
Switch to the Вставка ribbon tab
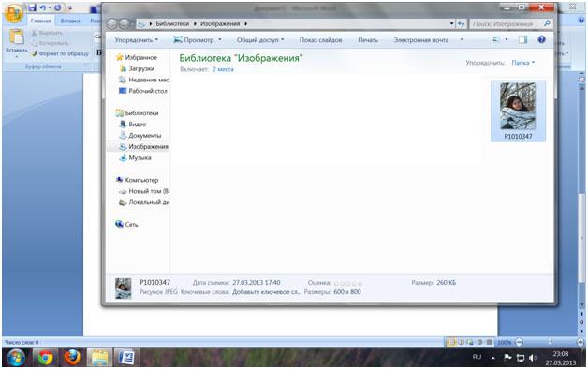(70, 21)
